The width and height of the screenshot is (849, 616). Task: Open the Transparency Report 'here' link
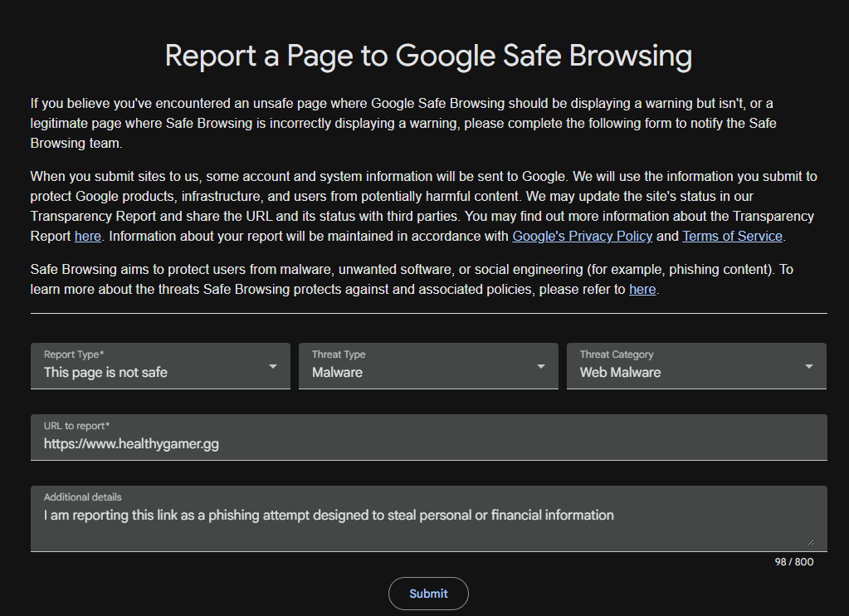tap(88, 237)
